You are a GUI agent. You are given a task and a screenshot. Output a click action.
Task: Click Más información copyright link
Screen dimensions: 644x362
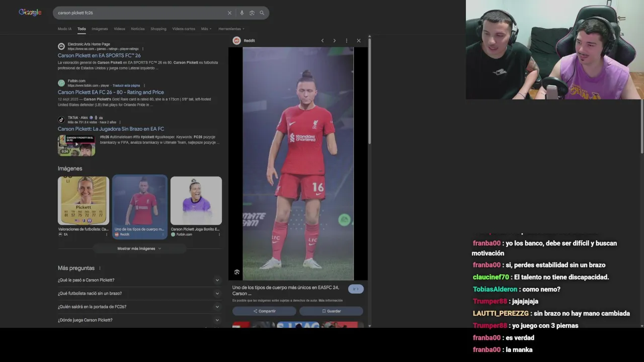[331, 301]
